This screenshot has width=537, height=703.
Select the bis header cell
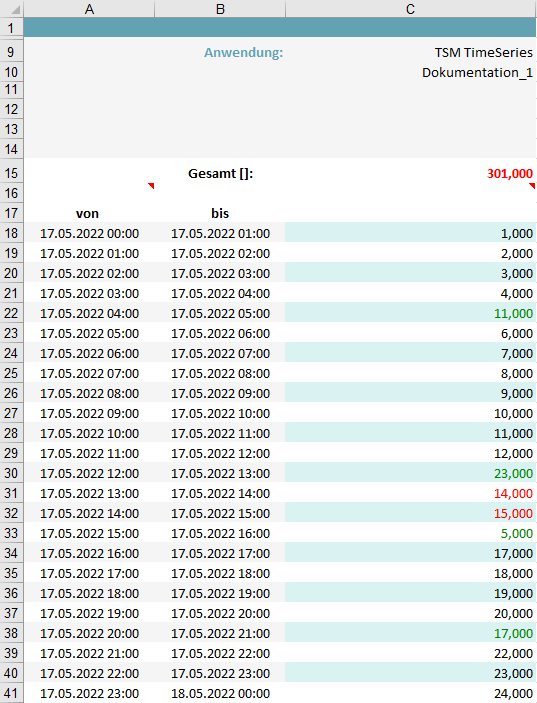(x=220, y=213)
